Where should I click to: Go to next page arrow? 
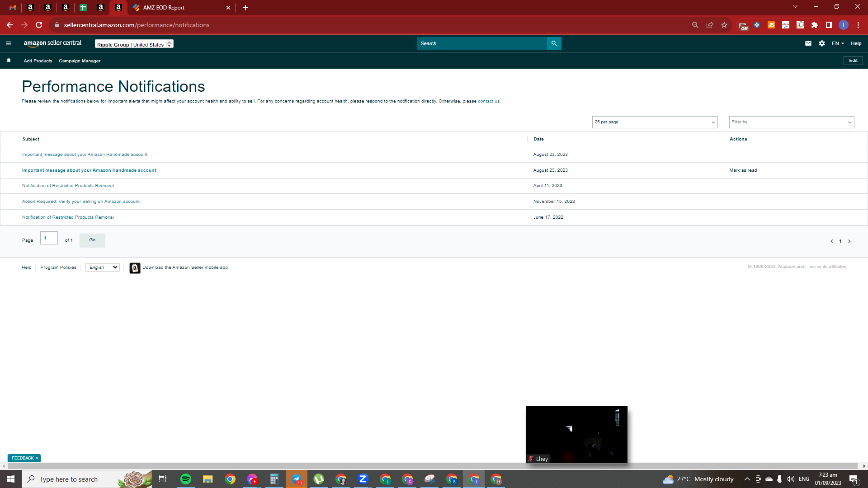(849, 241)
